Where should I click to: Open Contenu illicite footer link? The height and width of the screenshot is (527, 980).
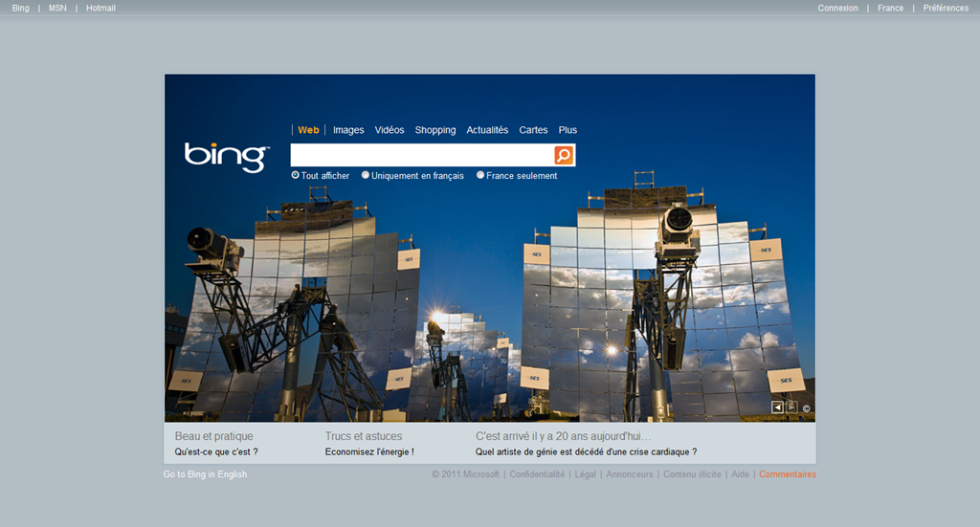pos(692,474)
